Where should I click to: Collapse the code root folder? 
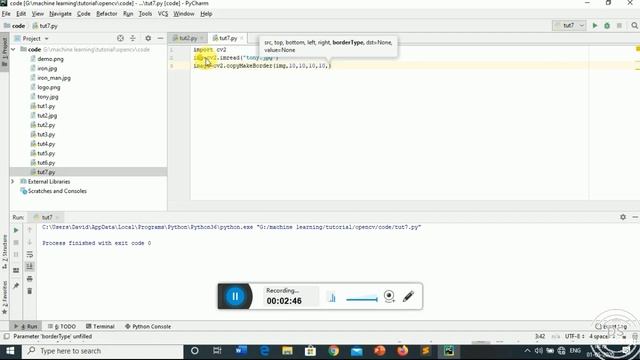click(x=13, y=49)
